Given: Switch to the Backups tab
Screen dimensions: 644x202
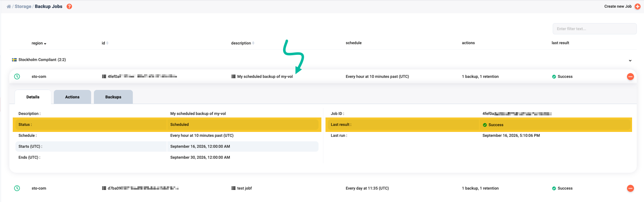Looking at the screenshot, I should 113,97.
